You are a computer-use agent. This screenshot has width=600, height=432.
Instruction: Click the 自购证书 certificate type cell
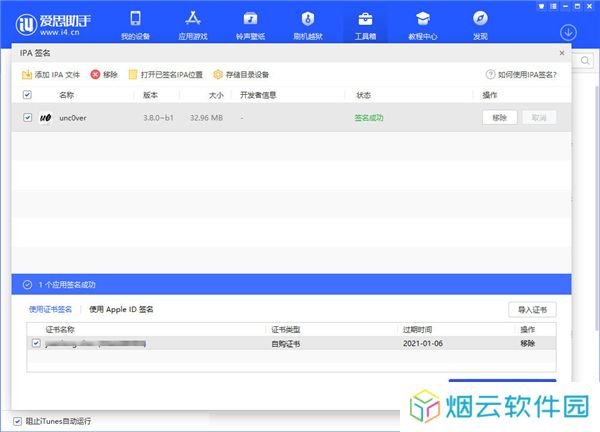click(285, 344)
